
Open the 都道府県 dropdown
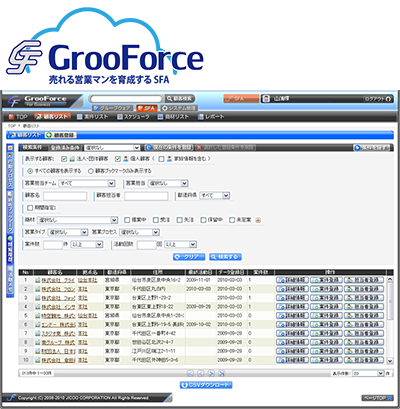click(x=215, y=195)
